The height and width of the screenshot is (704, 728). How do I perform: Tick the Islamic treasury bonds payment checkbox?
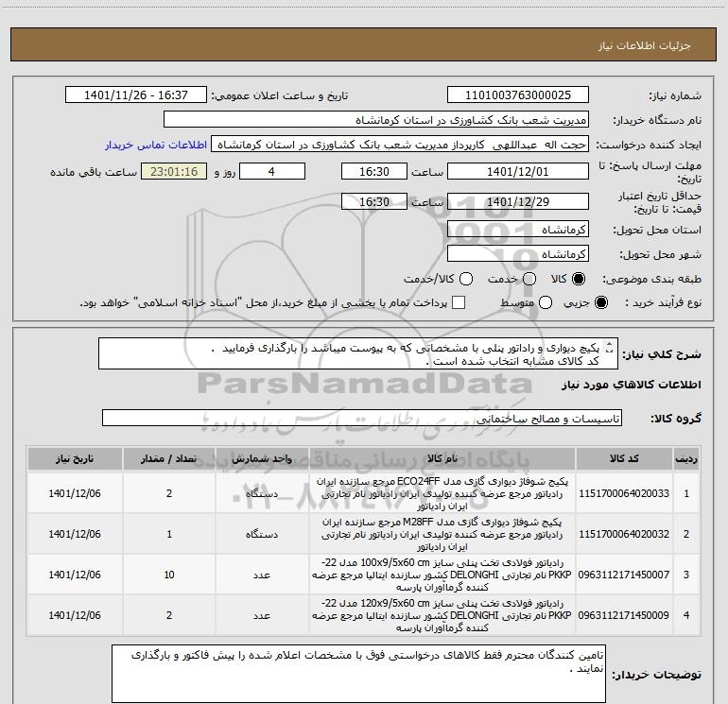click(459, 302)
